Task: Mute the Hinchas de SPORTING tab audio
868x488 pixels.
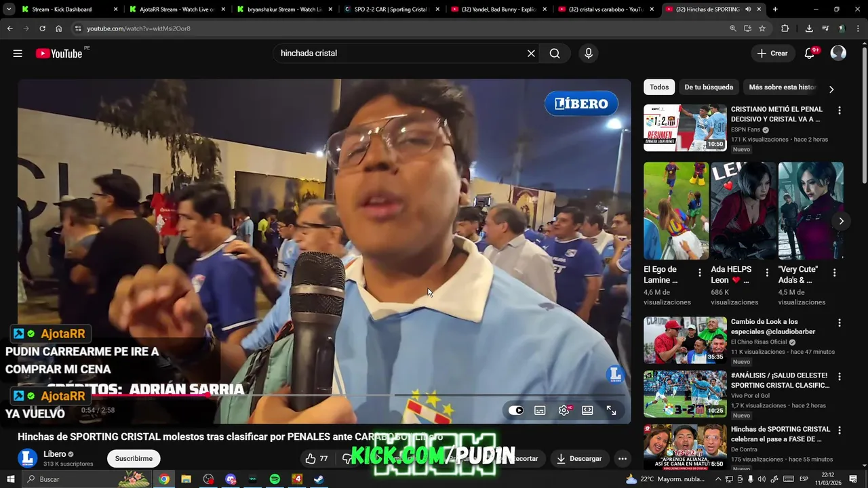Action: tap(748, 9)
